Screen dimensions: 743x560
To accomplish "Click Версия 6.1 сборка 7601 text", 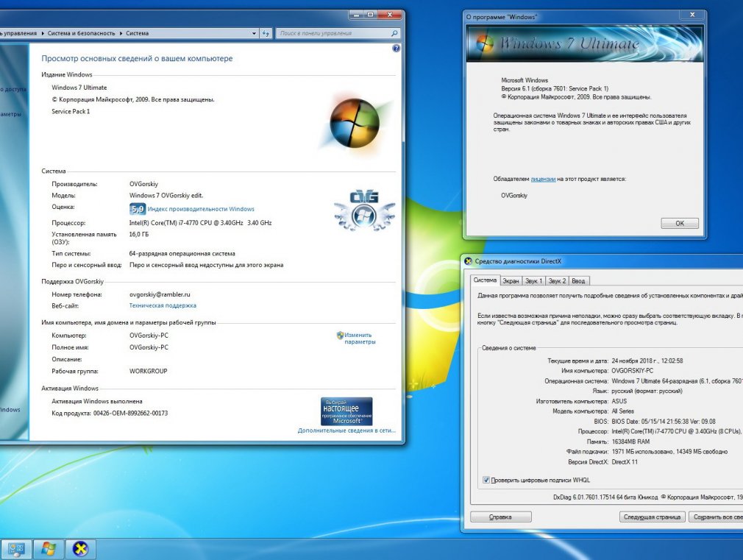I will click(555, 88).
